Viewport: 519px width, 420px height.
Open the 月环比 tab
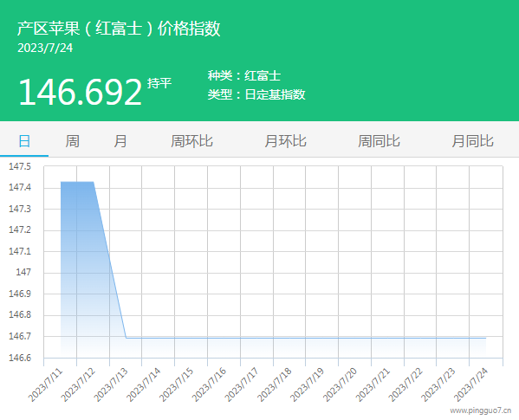point(285,141)
